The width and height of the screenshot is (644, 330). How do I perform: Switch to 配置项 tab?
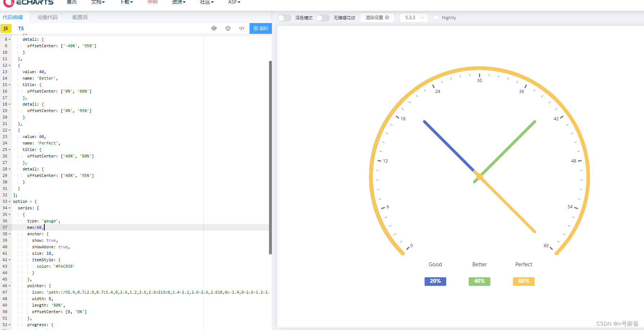[x=80, y=17]
